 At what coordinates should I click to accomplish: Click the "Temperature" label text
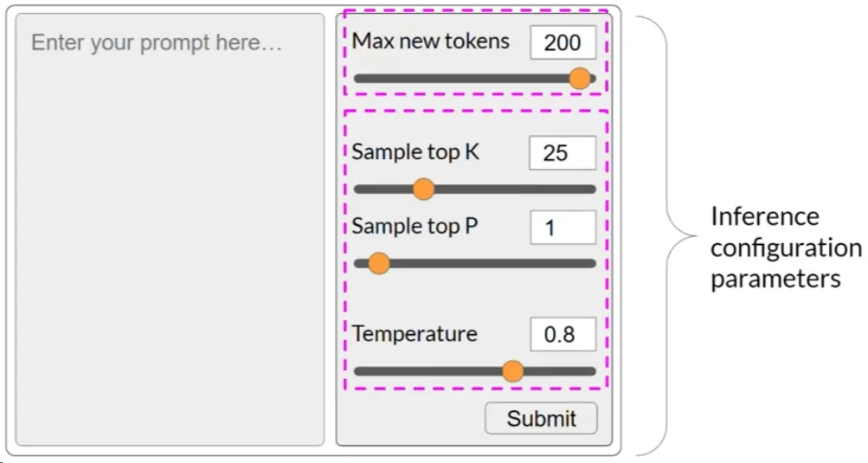[x=415, y=334]
